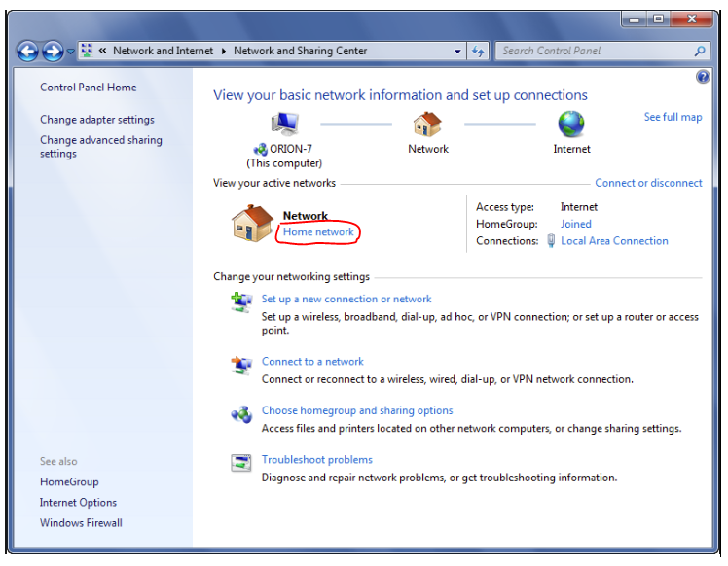Open Windows Firewall under See also

click(x=81, y=523)
